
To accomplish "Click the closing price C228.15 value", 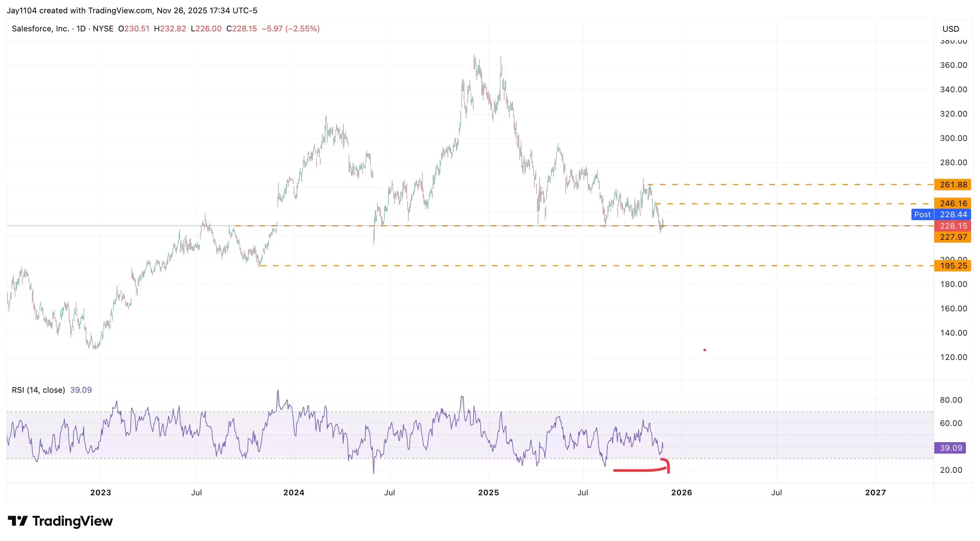I will click(241, 28).
